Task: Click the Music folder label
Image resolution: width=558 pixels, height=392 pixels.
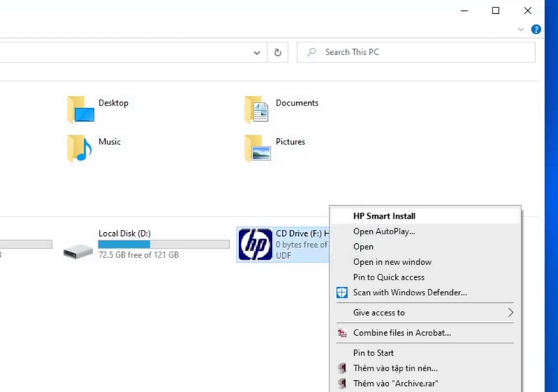Action: pos(109,141)
